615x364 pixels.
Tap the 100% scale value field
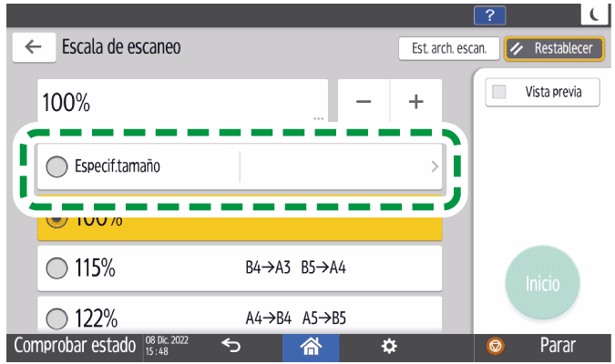click(182, 102)
